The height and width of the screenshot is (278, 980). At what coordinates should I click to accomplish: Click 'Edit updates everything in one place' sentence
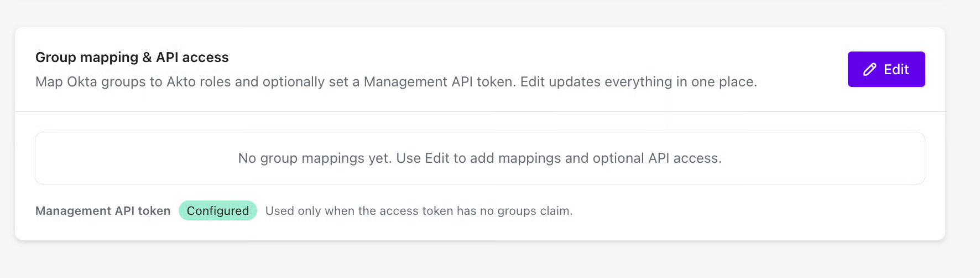coord(638,82)
